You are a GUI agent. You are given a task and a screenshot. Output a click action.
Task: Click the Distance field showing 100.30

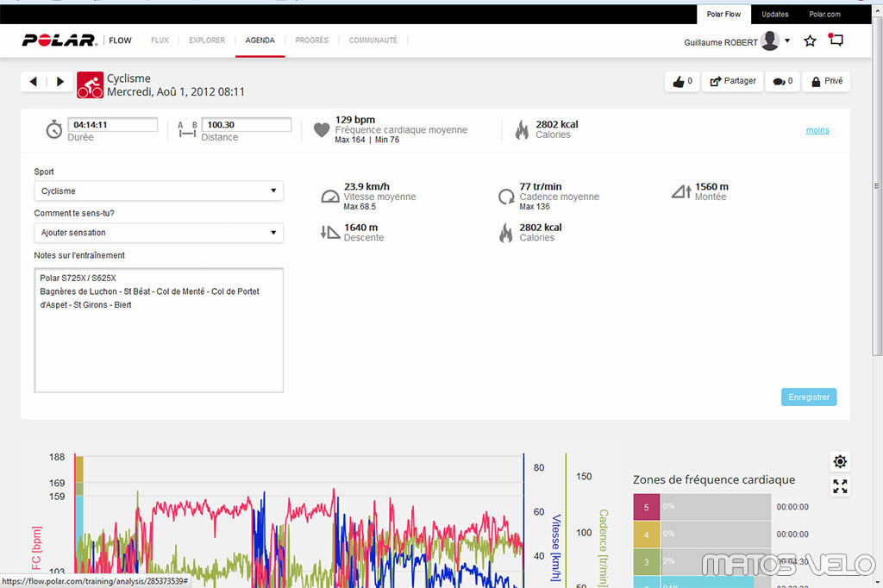[x=247, y=125]
